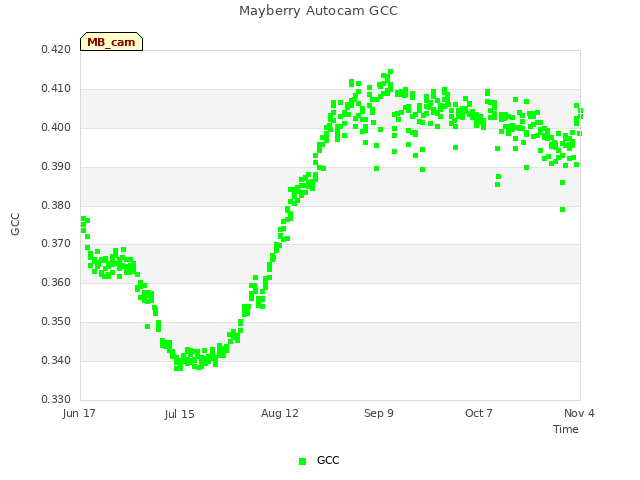Click the Jun 17 x-axis label

point(79,413)
